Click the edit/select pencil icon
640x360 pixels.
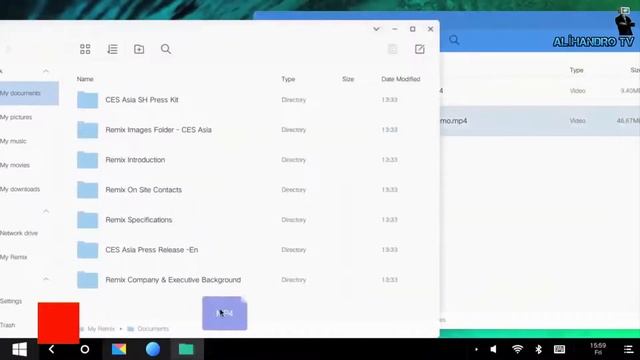[420, 49]
